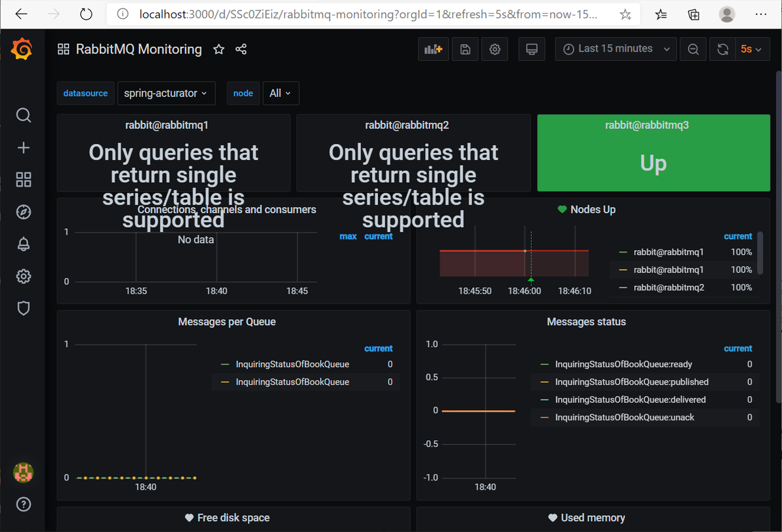This screenshot has height=532, width=782.
Task: Click the rabbit@rabbitmq2 panel title
Action: tap(407, 125)
